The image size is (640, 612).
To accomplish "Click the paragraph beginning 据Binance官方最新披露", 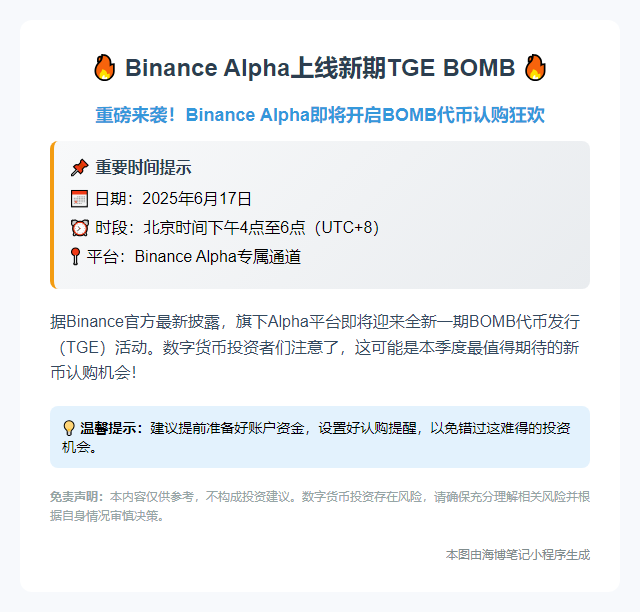I will 315,347.
